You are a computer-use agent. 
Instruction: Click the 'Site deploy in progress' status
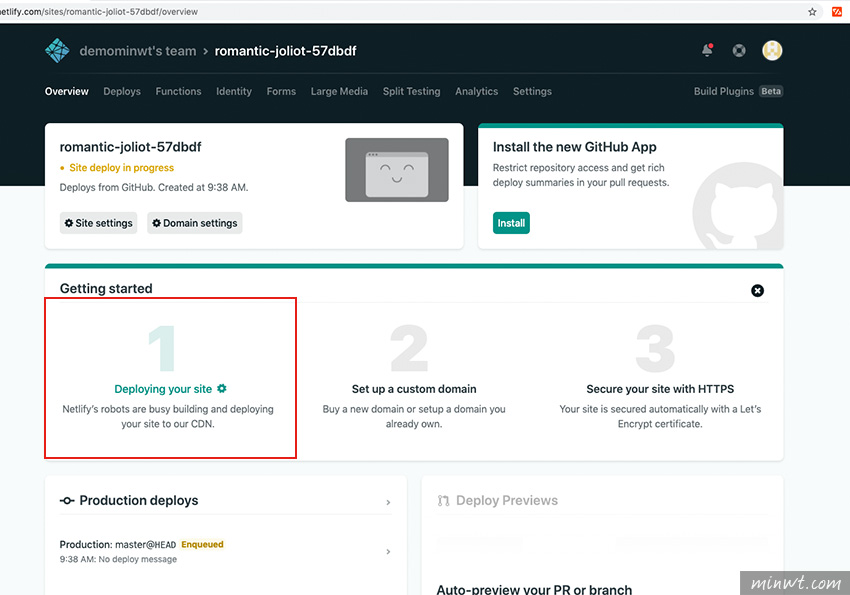[x=121, y=168]
